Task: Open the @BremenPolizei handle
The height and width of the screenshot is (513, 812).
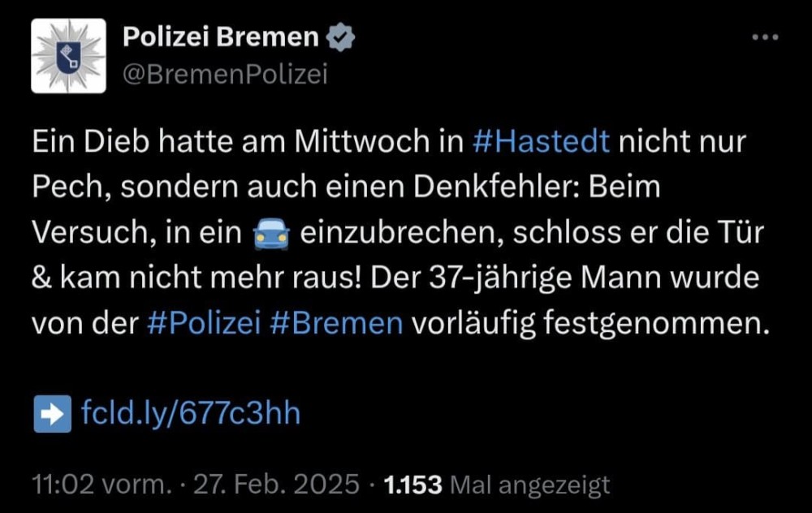Action: point(225,74)
